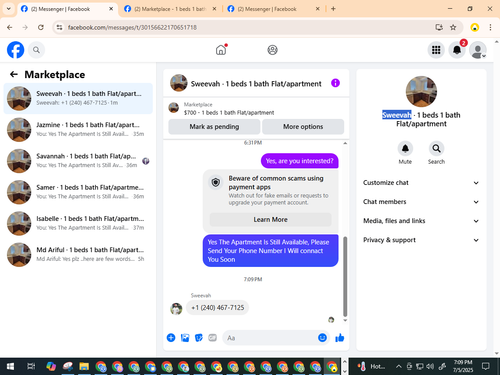Open the Sweevah conversation in list
Image resolution: width=500 pixels, height=375 pixels.
[x=78, y=98]
